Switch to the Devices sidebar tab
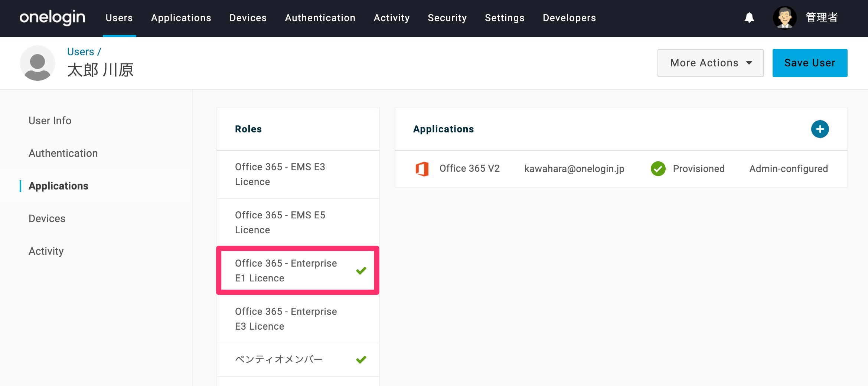Screen dimensions: 868x386 pyautogui.click(x=47, y=218)
